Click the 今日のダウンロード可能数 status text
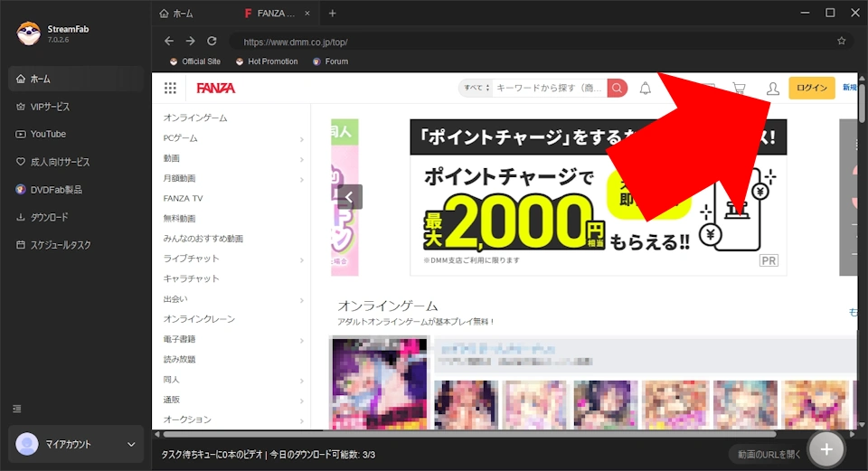Screen dimensions: 868x471 coord(323,455)
